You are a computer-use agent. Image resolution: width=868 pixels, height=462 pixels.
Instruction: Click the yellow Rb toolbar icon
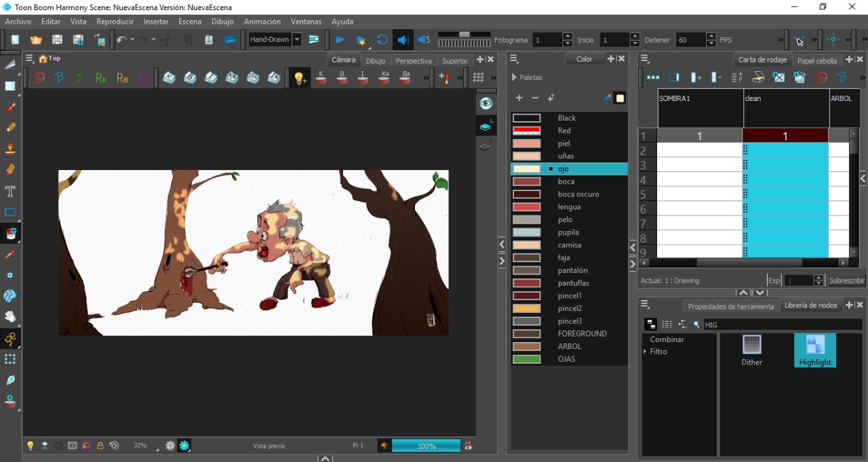[122, 78]
